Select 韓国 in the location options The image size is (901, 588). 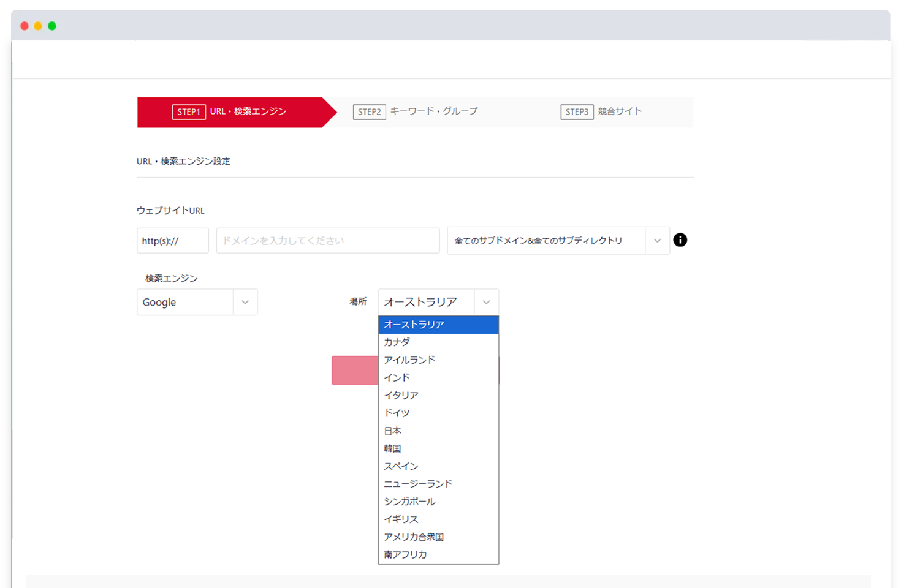point(438,449)
